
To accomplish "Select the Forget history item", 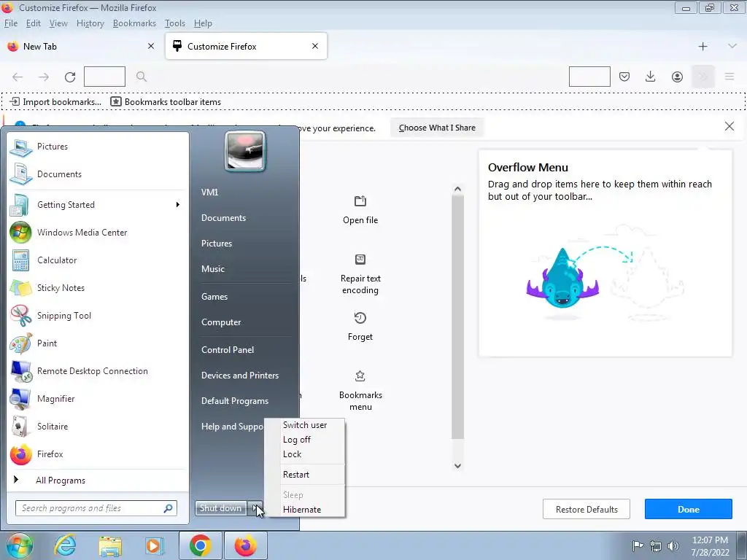I will point(360,327).
